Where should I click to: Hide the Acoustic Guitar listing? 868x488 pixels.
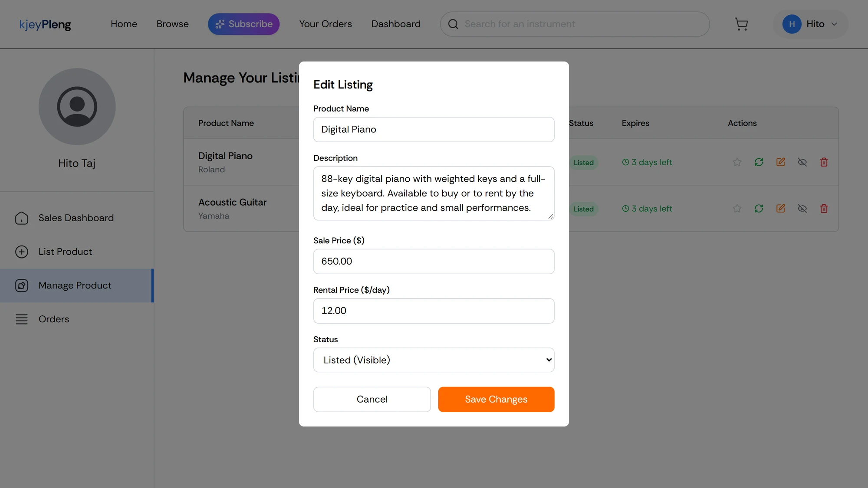(802, 209)
